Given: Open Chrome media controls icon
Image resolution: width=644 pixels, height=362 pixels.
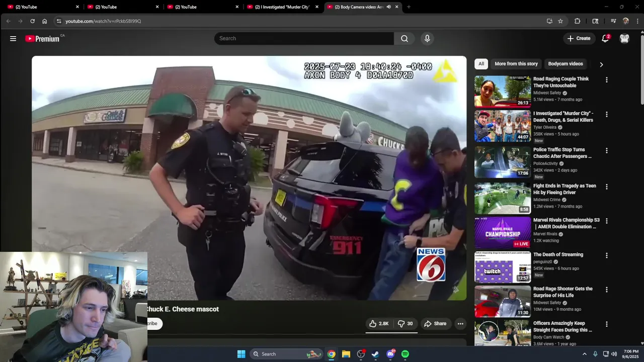Looking at the screenshot, I should (613, 21).
